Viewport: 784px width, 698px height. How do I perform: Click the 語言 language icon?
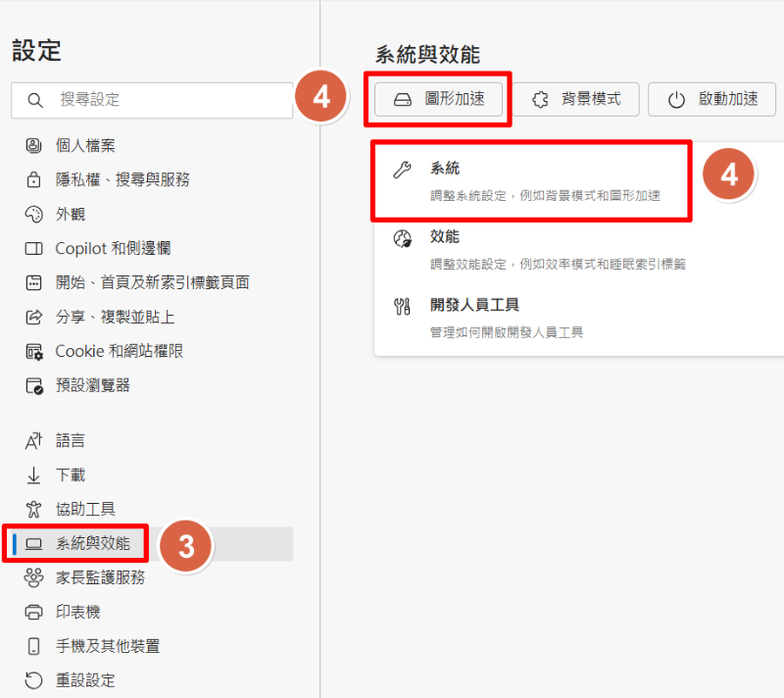point(34,441)
